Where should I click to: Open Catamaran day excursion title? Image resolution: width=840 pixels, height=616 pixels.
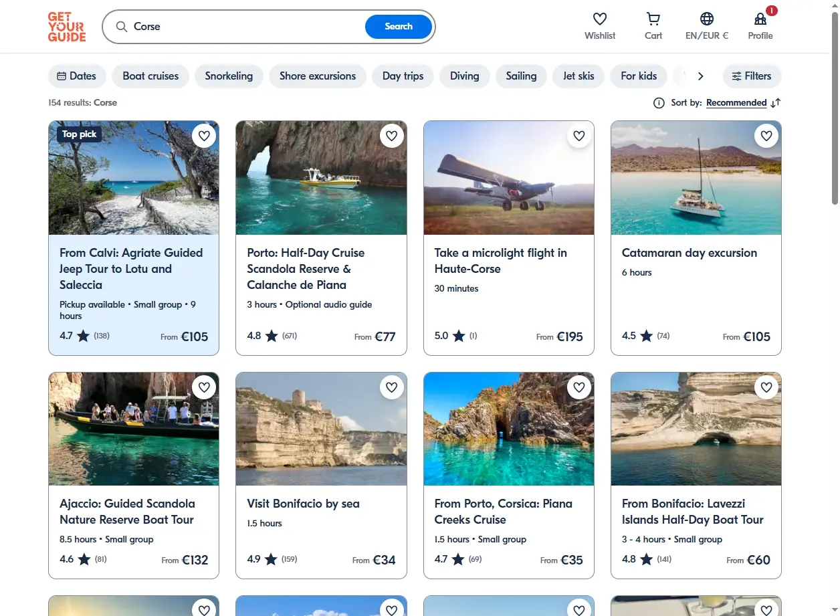pos(690,253)
